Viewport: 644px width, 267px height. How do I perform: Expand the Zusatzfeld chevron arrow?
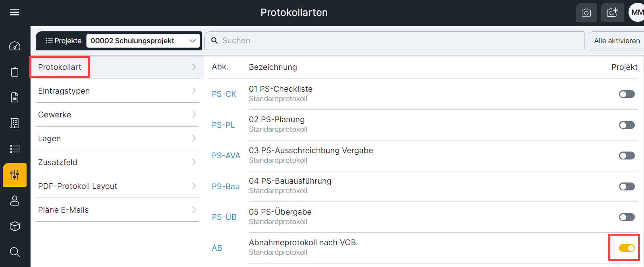tap(194, 162)
